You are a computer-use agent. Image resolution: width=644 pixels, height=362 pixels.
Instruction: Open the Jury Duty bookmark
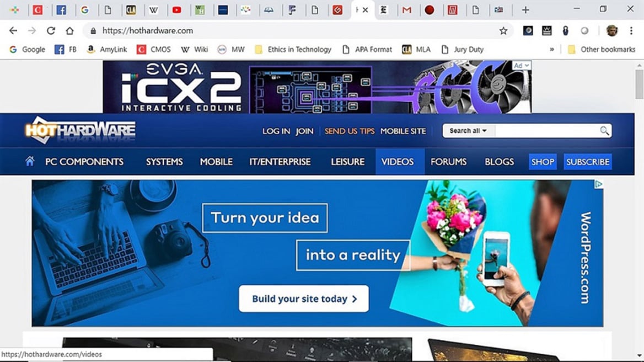coord(462,49)
